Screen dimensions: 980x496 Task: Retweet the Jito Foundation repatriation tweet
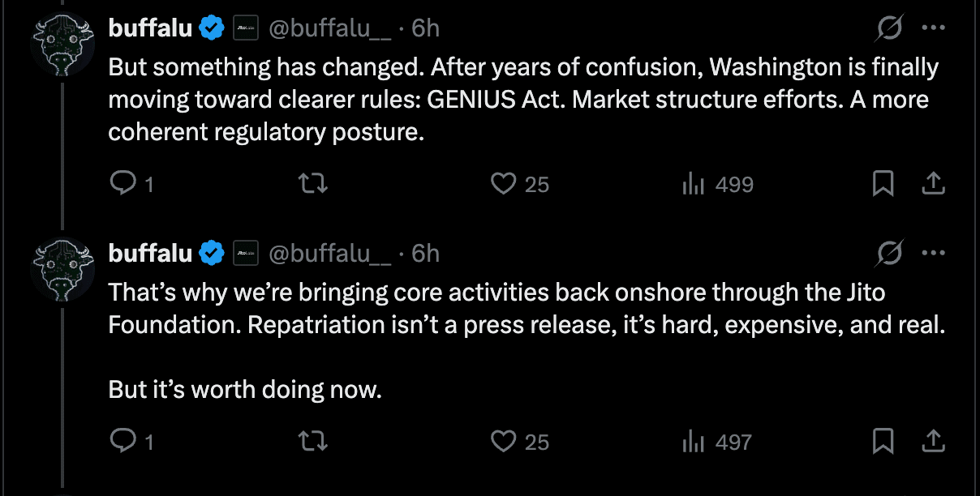point(314,442)
